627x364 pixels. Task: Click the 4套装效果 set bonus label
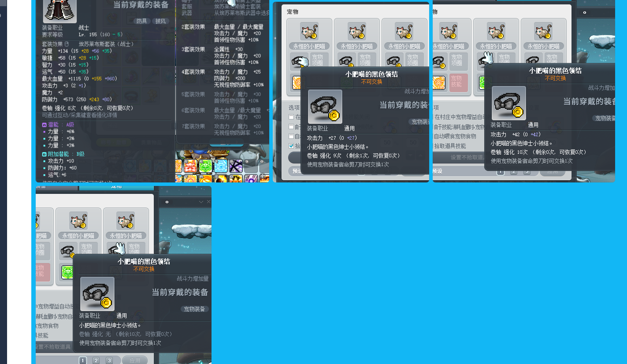193,72
